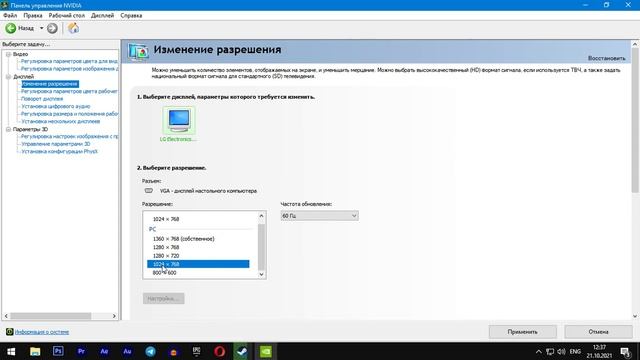Open the refresh rate 60 Гц dropdown
Image resolution: width=640 pixels, height=360 pixels.
coord(319,216)
